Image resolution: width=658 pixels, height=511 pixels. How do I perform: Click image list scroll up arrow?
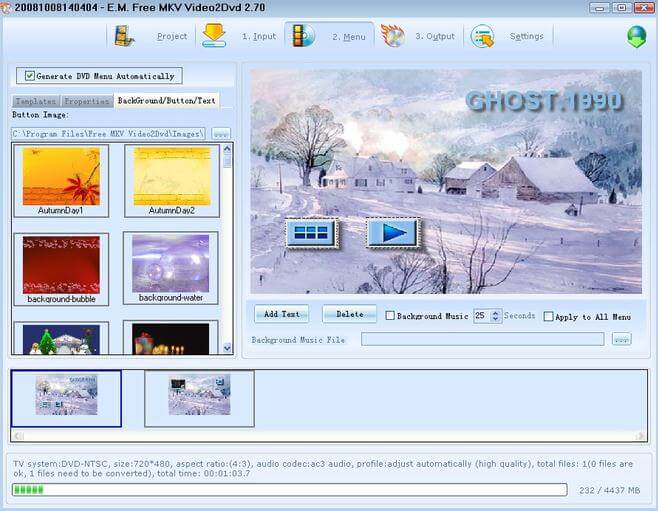point(227,149)
